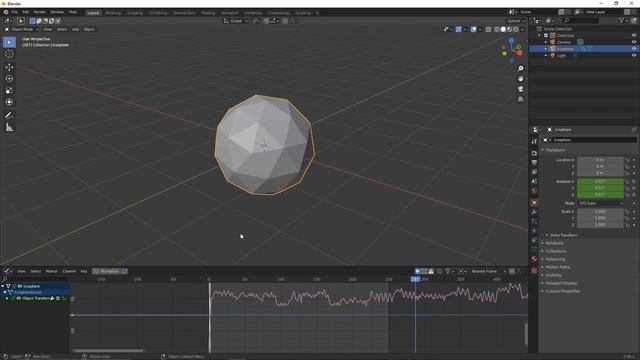
Task: Open the Output properties tab
Action: pyautogui.click(x=534, y=162)
